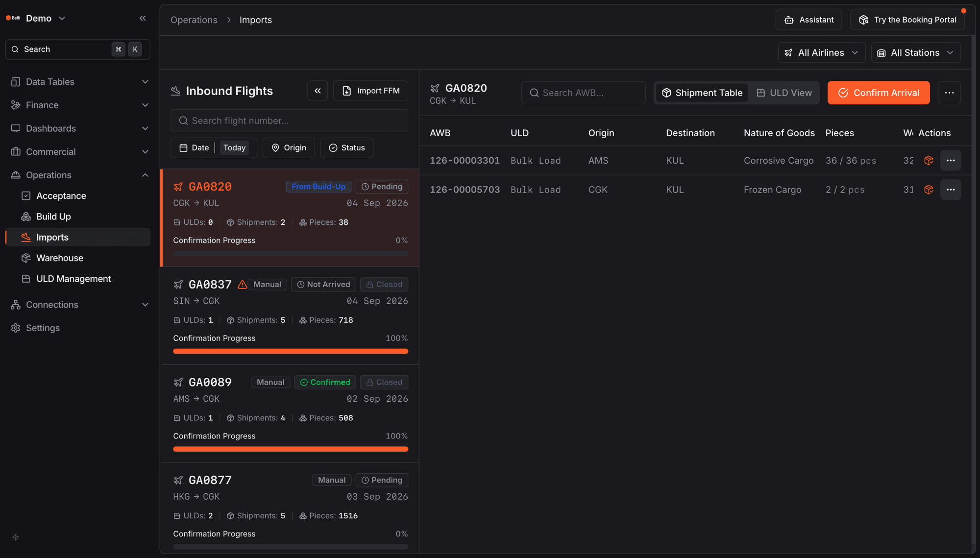The height and width of the screenshot is (558, 980).
Task: Focus the Search flight number field
Action: 289,121
